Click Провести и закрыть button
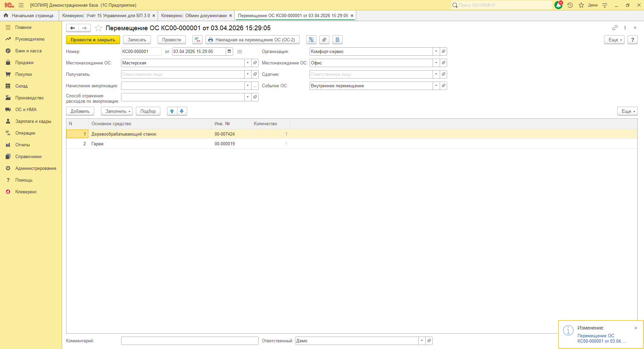The height and width of the screenshot is (349, 644). pyautogui.click(x=93, y=40)
